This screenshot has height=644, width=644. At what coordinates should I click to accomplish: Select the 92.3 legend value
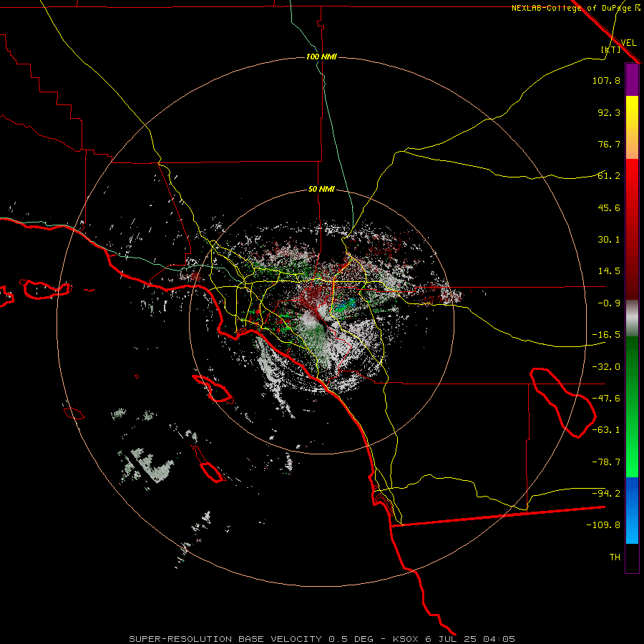pos(609,112)
